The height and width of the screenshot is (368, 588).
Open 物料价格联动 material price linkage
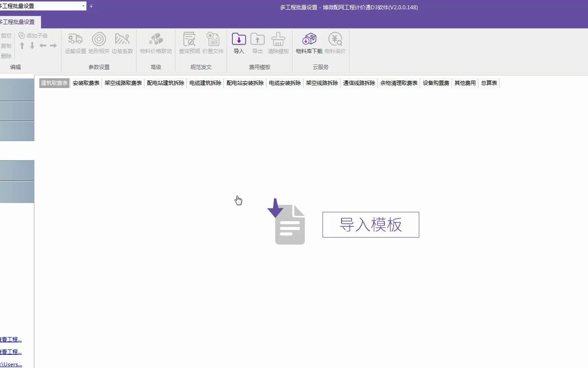click(156, 42)
